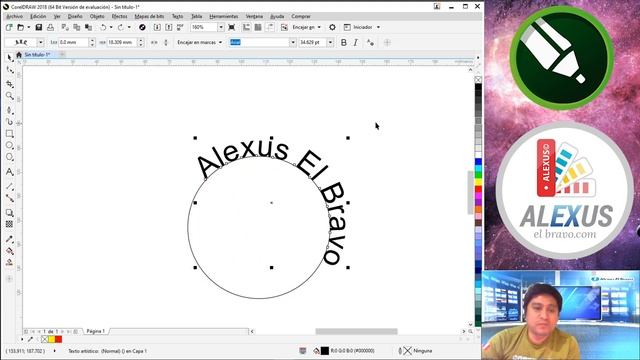Select the Shape edit tool
The image size is (640, 360).
click(10, 71)
